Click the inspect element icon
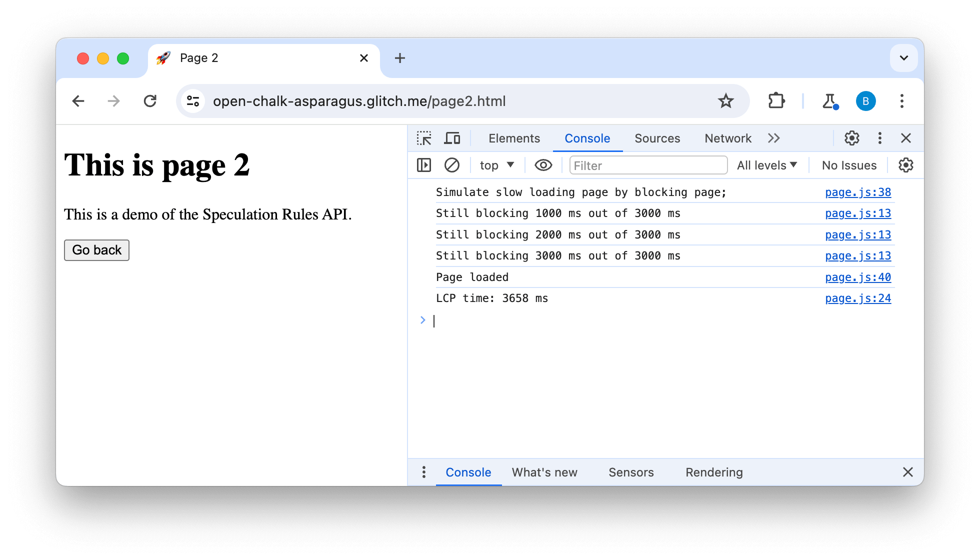 pyautogui.click(x=424, y=138)
